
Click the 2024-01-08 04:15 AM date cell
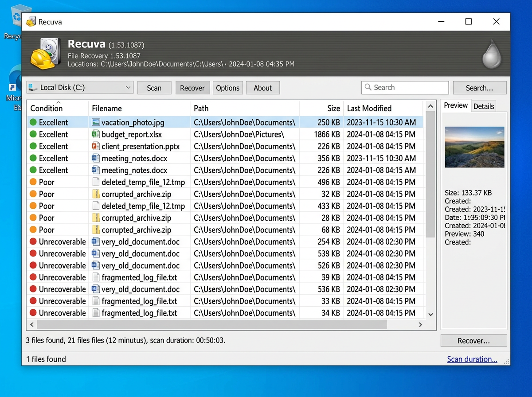tap(381, 170)
